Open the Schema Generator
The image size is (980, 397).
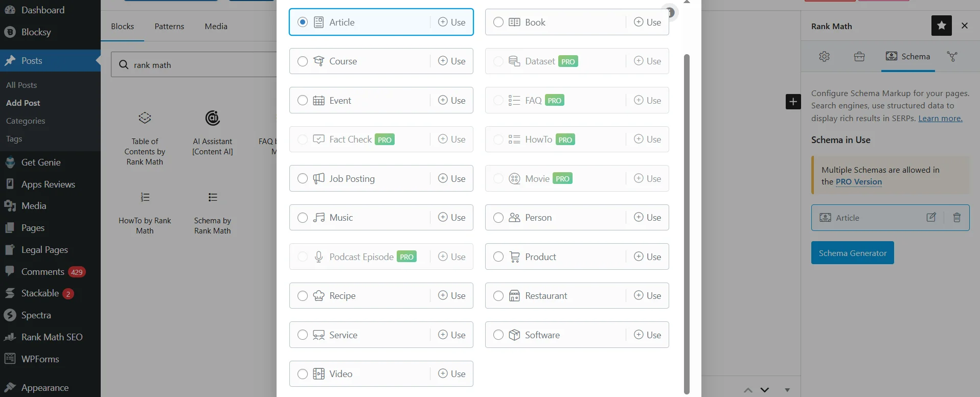(x=853, y=253)
